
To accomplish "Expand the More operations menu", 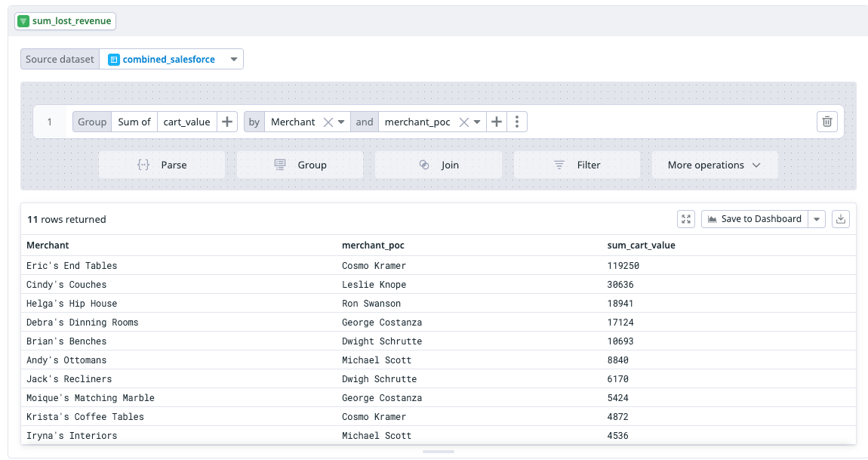I will [714, 165].
